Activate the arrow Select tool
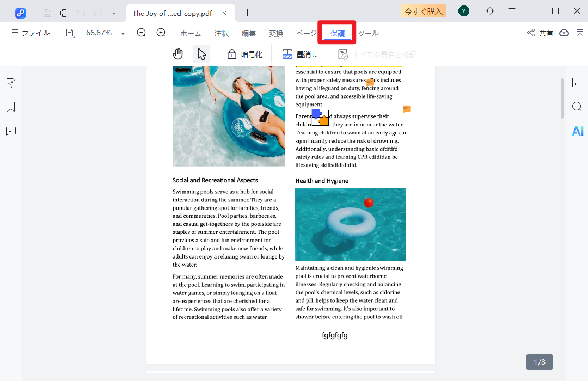The height and width of the screenshot is (381, 588). [201, 54]
